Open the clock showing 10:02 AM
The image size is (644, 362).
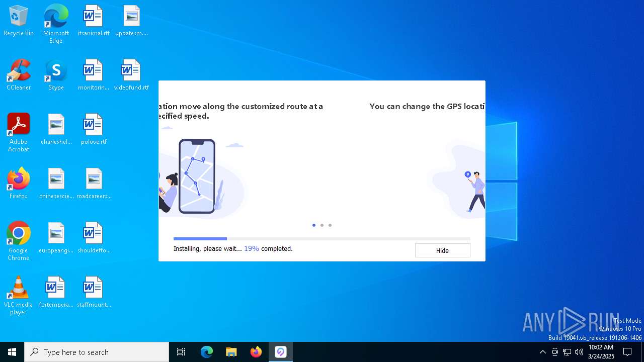[601, 352]
